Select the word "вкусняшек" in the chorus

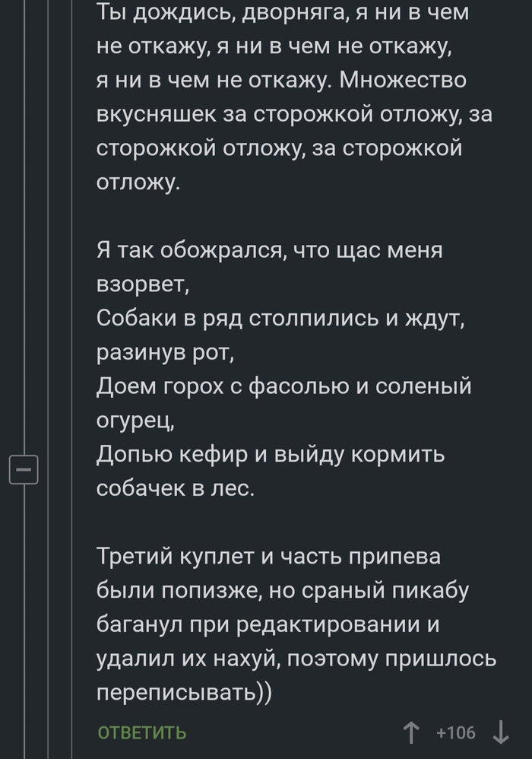[x=157, y=113]
